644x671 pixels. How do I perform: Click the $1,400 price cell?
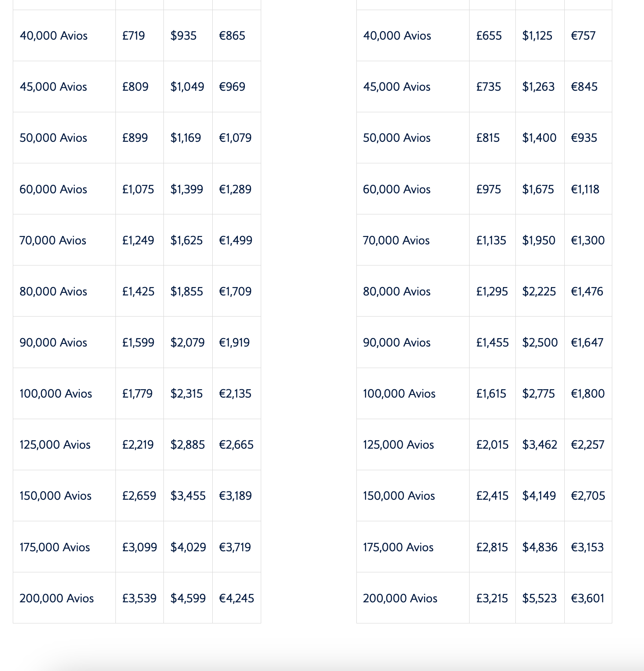539,138
